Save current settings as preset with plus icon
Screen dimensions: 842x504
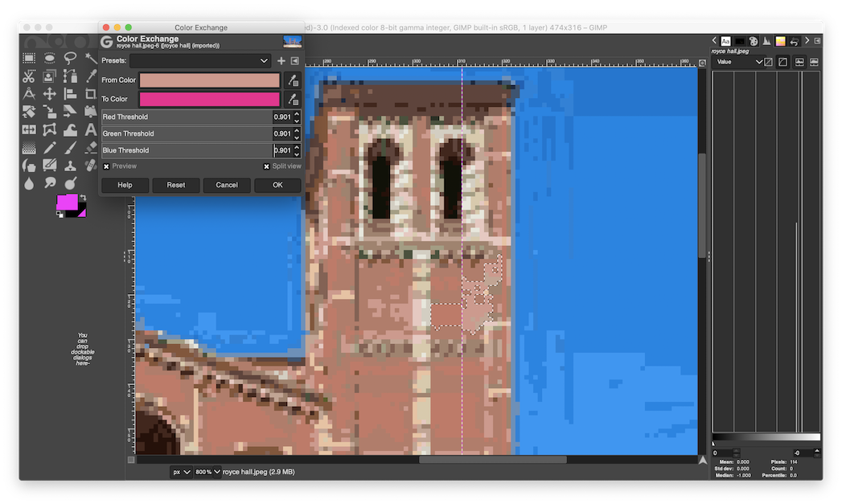coord(281,61)
